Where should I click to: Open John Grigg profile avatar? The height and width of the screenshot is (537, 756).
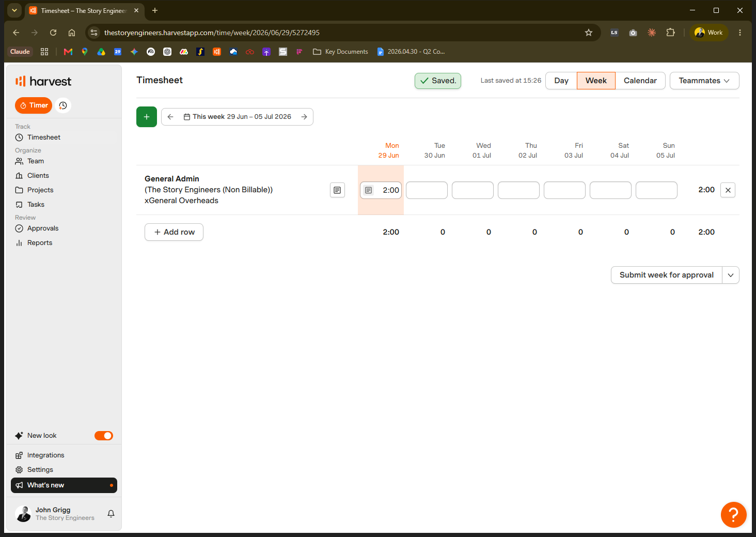click(23, 514)
